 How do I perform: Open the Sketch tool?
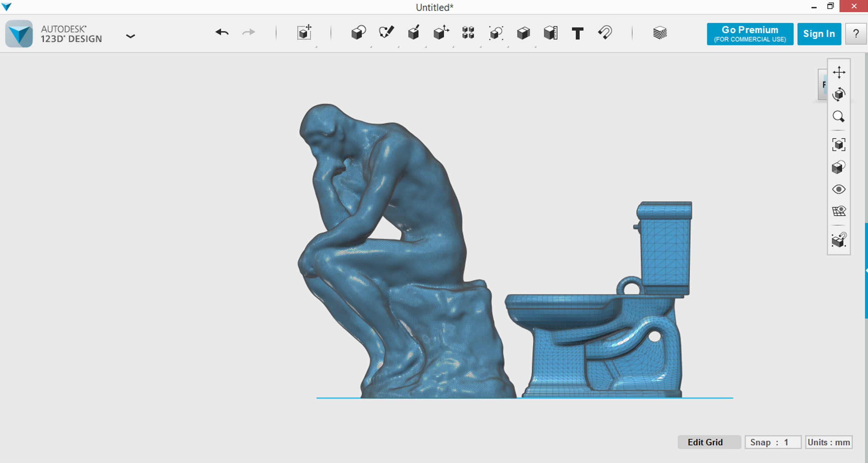click(386, 33)
